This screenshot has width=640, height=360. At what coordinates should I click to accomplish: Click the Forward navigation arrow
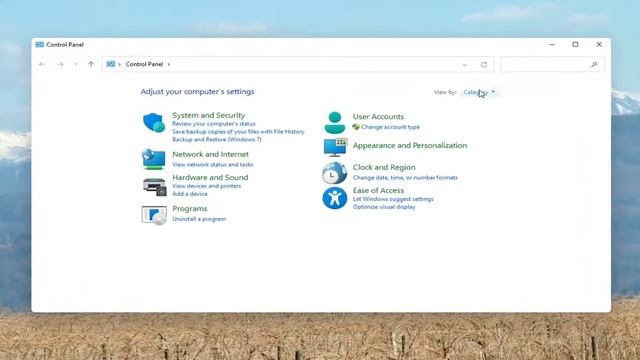pos(60,64)
